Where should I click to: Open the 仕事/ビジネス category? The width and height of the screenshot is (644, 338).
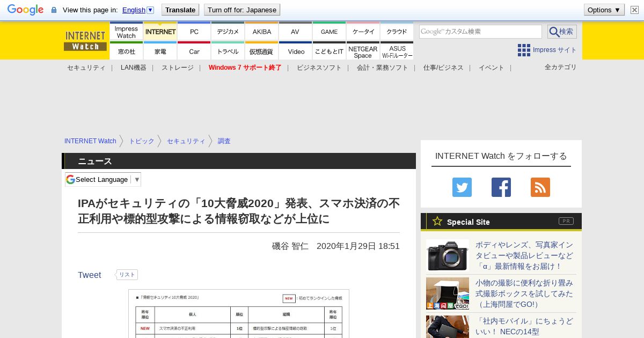pyautogui.click(x=443, y=68)
